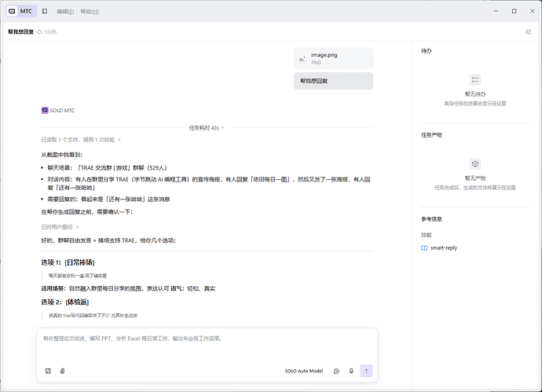Image resolution: width=542 pixels, height=392 pixels.
Task: Open the smart-reply skill link
Action: [x=444, y=248]
